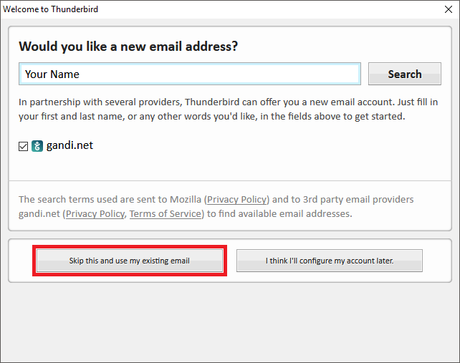Click the gandi.net name in the disclaimer footer
The image size is (460, 363).
coord(39,214)
